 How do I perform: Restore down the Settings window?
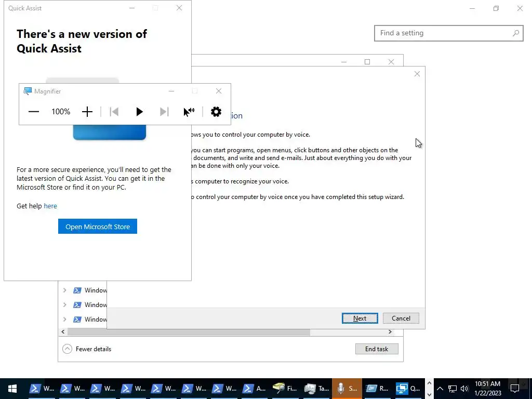coord(496,8)
